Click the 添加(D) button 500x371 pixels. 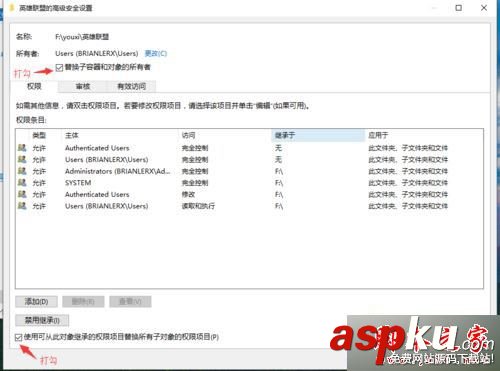(36, 302)
